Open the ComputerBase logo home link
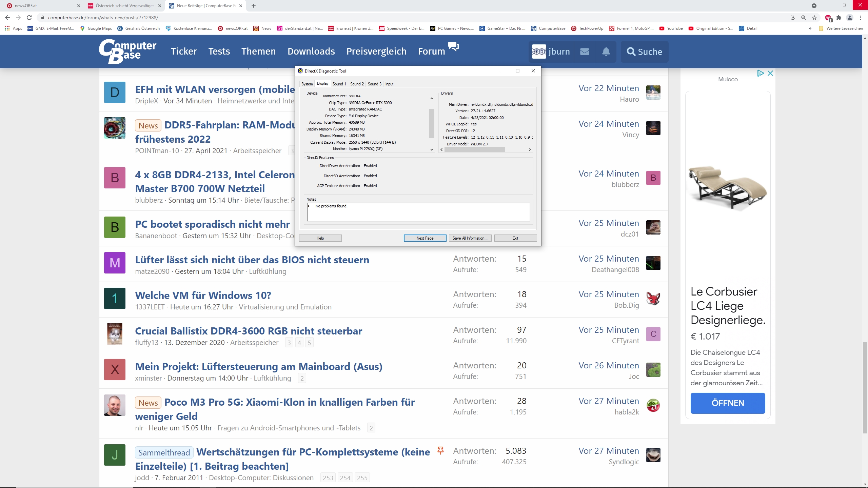 point(127,52)
